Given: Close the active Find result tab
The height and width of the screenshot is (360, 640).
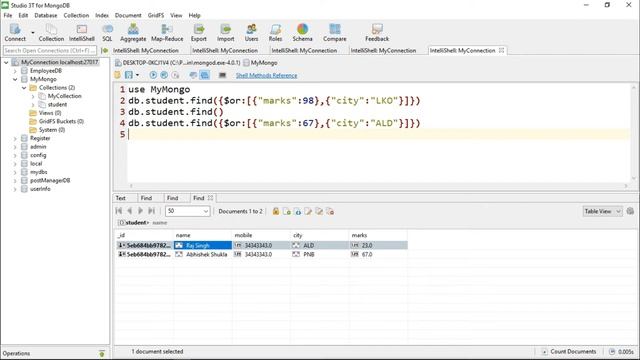Looking at the screenshot, I should pyautogui.click(x=210, y=198).
